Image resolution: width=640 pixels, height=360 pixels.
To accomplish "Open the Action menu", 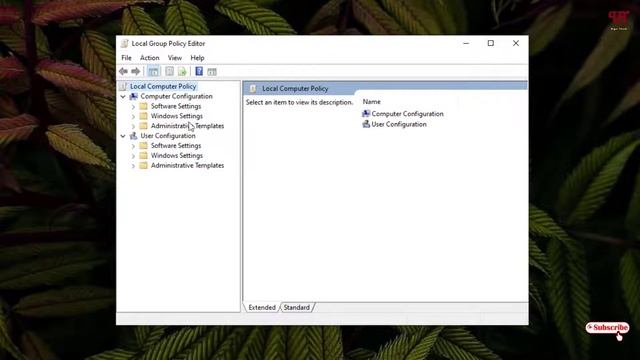I will (x=149, y=58).
